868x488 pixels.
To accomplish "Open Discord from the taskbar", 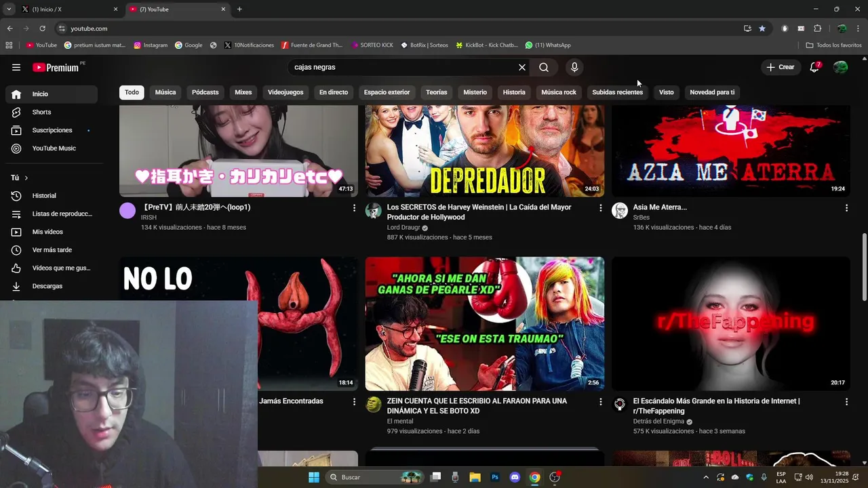I will tap(514, 477).
